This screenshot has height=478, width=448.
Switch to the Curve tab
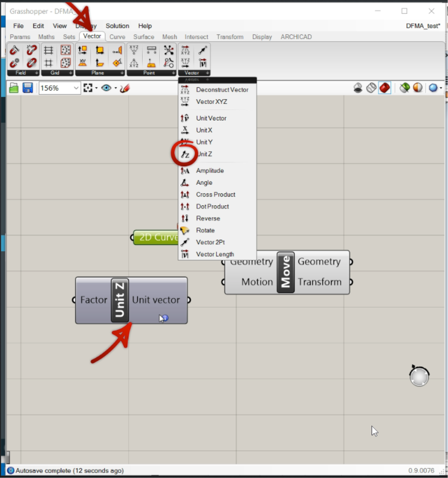point(117,37)
